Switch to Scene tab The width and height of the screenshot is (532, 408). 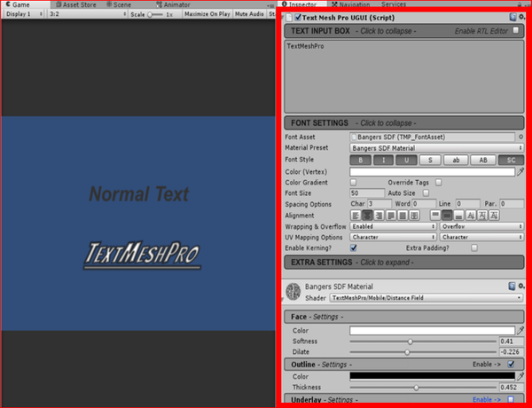pos(119,4)
